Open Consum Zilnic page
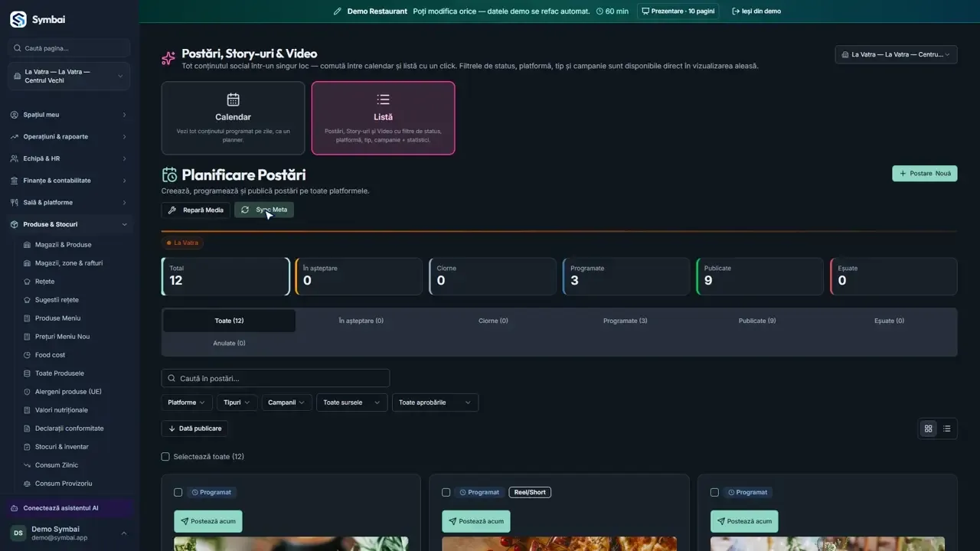The width and height of the screenshot is (980, 551). (57, 465)
